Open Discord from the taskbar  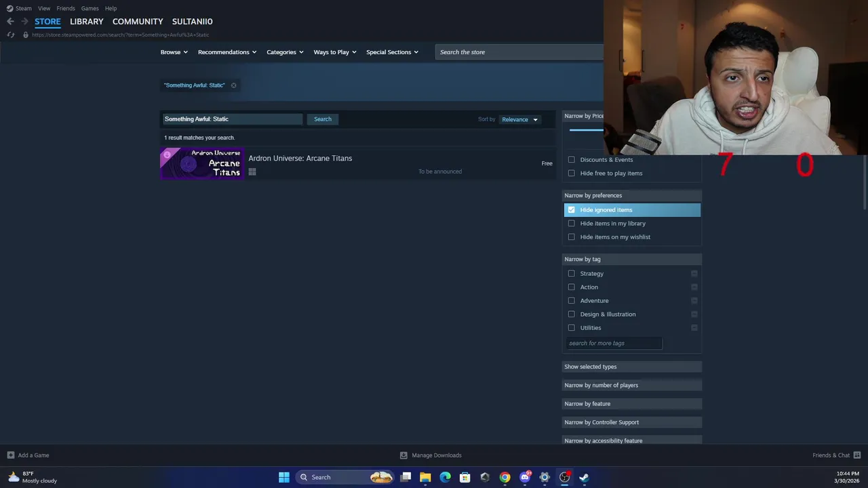click(x=524, y=477)
